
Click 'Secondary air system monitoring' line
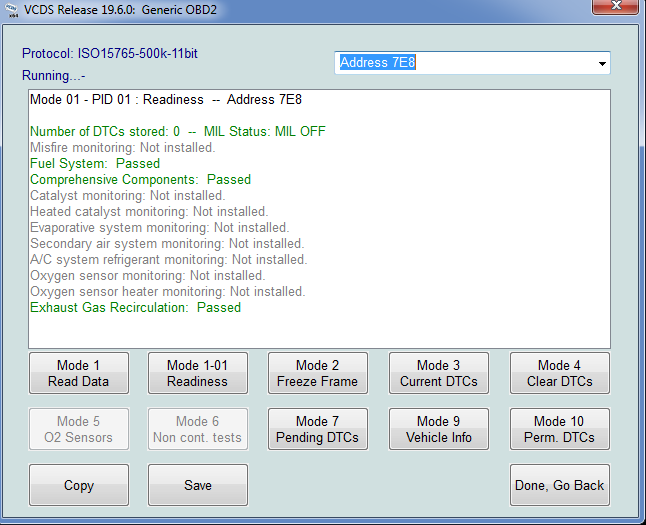pos(167,244)
